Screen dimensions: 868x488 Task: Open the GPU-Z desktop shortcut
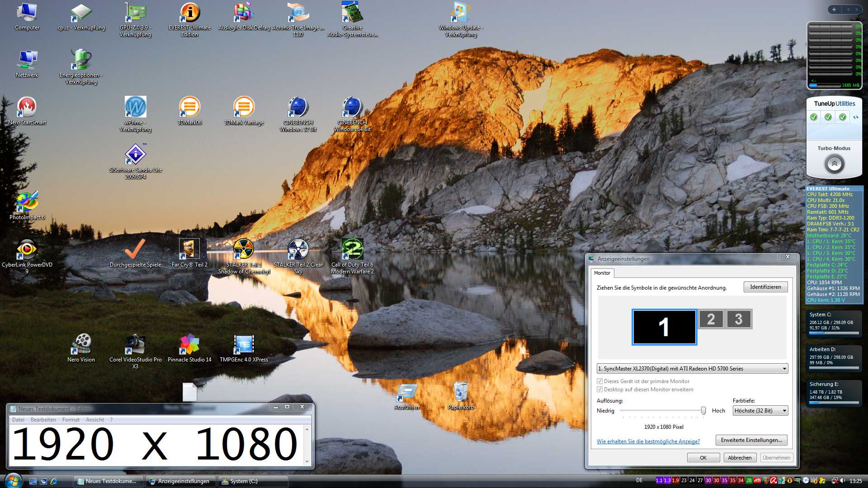[135, 14]
